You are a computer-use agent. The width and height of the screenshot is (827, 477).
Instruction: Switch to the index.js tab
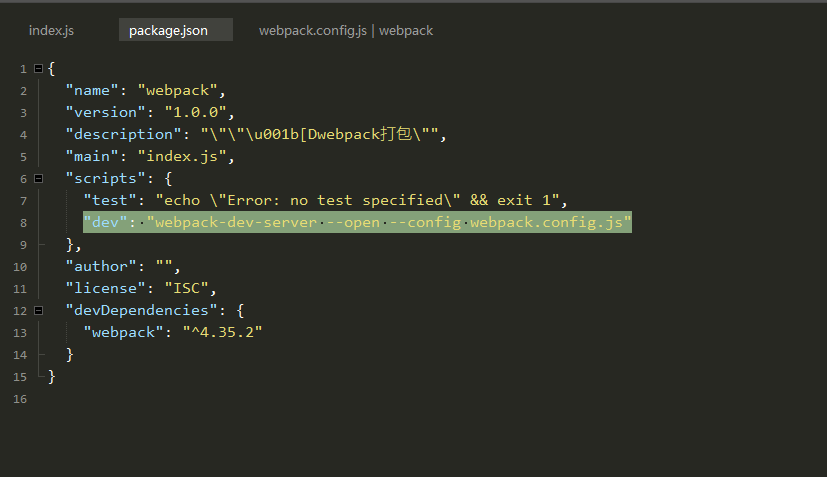[51, 31]
